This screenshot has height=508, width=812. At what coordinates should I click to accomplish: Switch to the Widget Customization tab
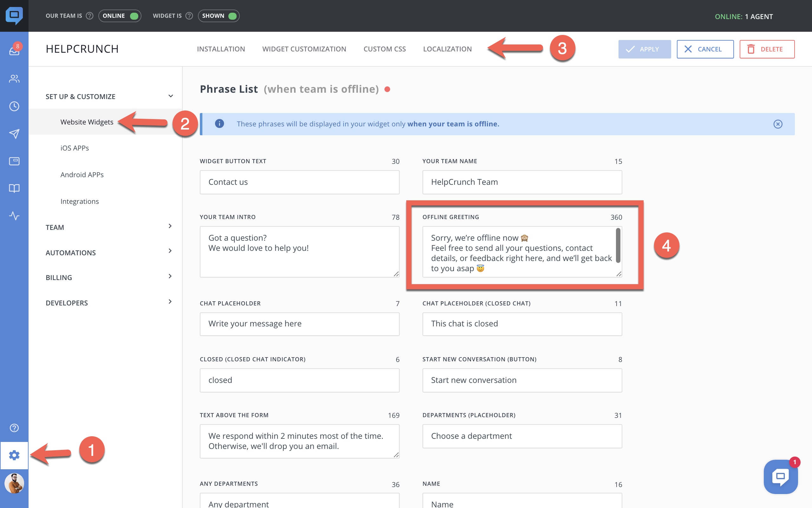(304, 49)
